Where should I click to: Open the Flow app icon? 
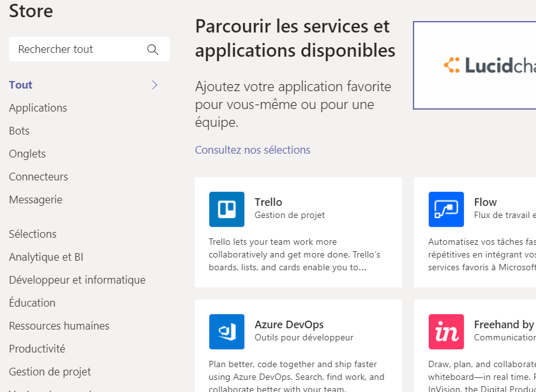(x=446, y=209)
